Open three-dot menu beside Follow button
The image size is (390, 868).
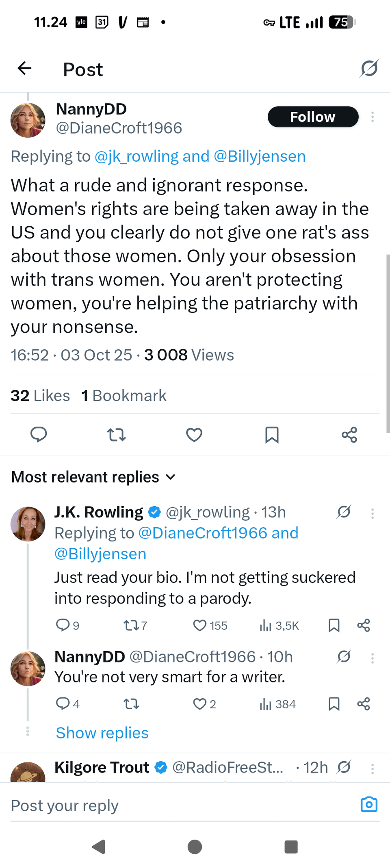click(x=372, y=117)
